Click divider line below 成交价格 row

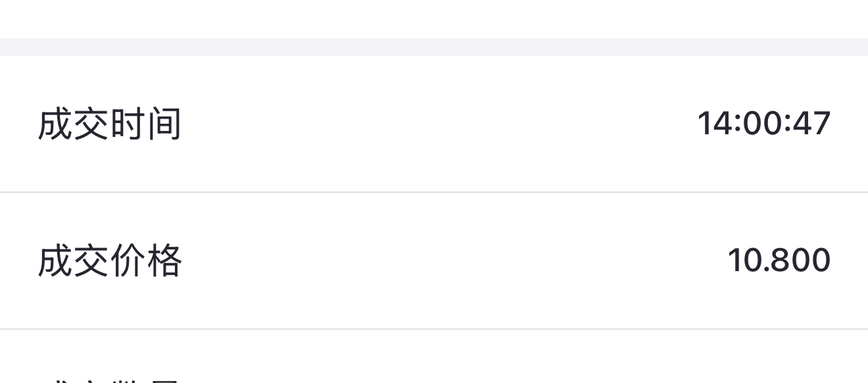[434, 329]
